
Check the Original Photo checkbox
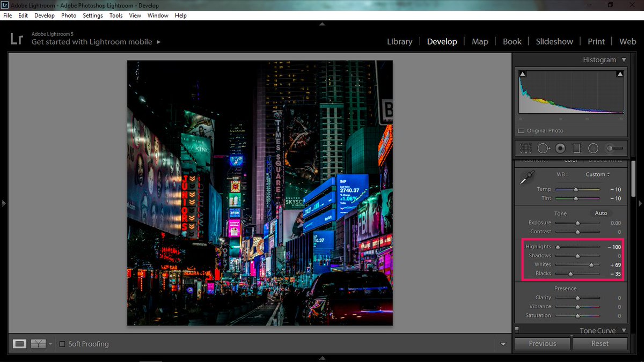521,131
